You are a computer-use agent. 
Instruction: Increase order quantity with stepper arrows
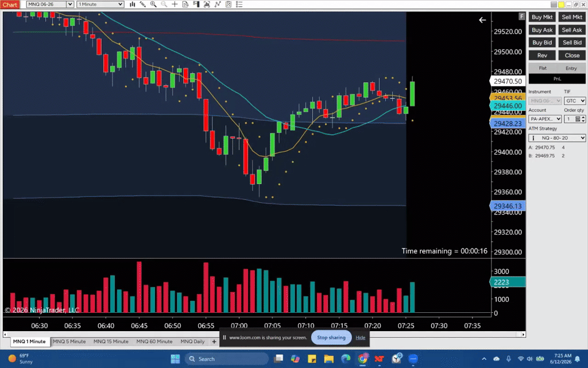click(583, 117)
